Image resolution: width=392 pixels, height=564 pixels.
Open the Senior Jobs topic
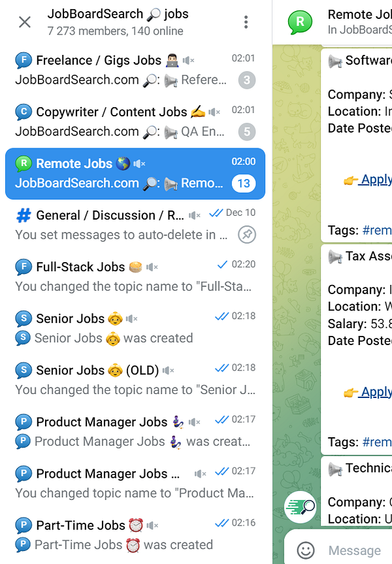pos(135,328)
